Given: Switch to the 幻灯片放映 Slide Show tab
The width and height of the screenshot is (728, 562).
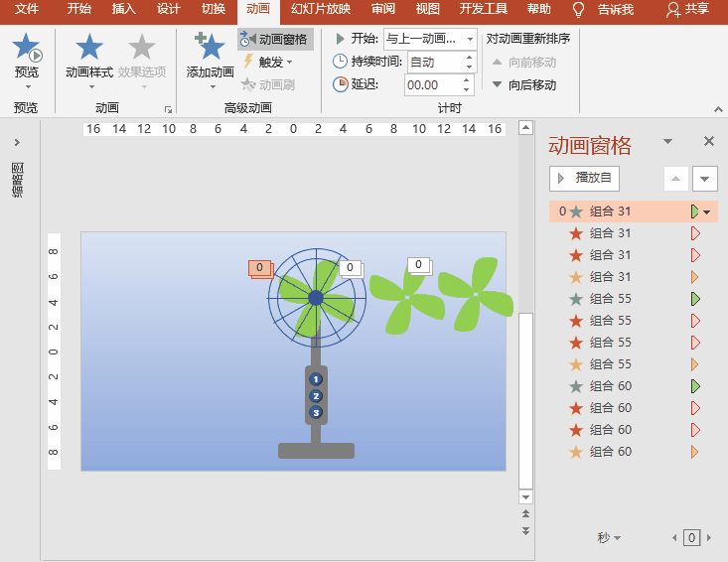Looking at the screenshot, I should point(321,9).
